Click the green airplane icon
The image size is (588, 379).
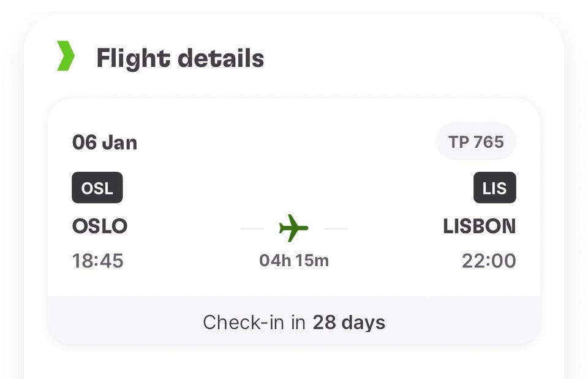293,228
